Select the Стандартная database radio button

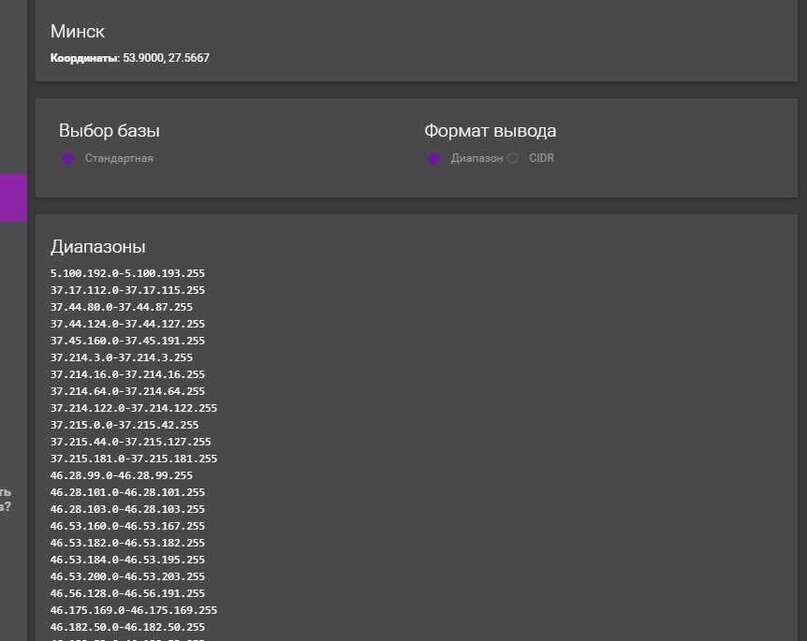click(x=68, y=159)
